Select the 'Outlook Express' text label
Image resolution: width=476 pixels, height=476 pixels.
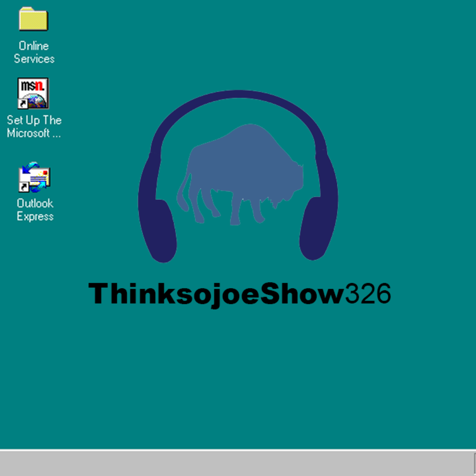[35, 210]
